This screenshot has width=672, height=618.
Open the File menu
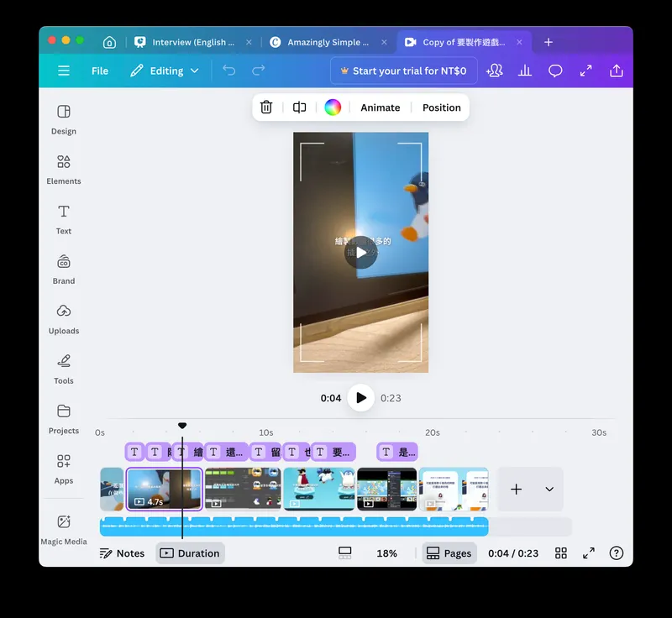100,71
